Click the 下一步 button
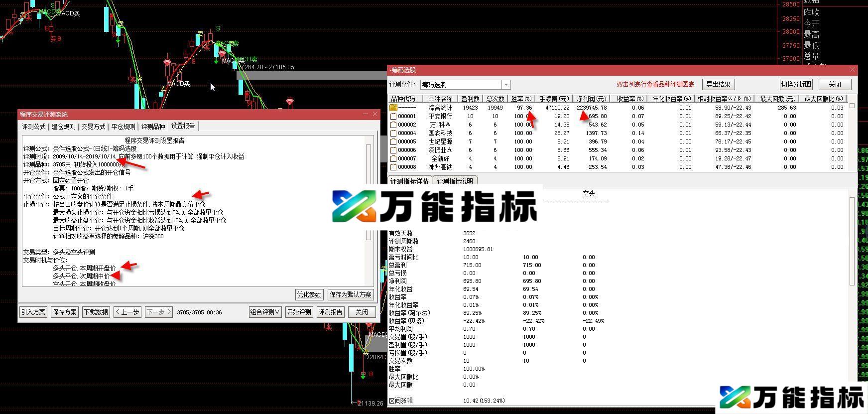Image resolution: width=868 pixels, height=414 pixels. (159, 312)
